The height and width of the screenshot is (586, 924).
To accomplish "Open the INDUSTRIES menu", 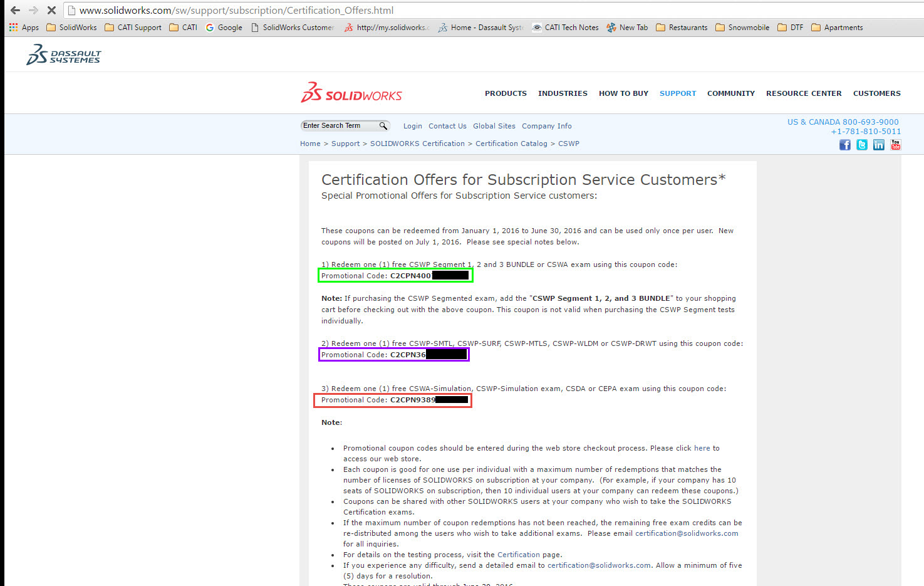I will tap(563, 93).
